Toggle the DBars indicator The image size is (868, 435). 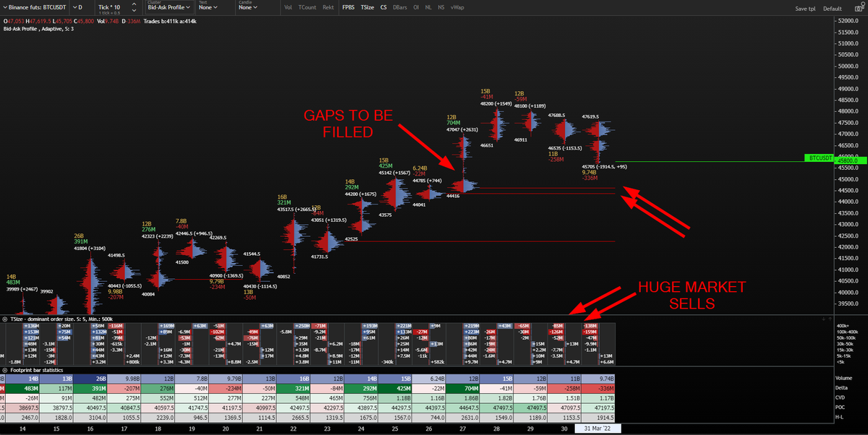click(x=399, y=7)
